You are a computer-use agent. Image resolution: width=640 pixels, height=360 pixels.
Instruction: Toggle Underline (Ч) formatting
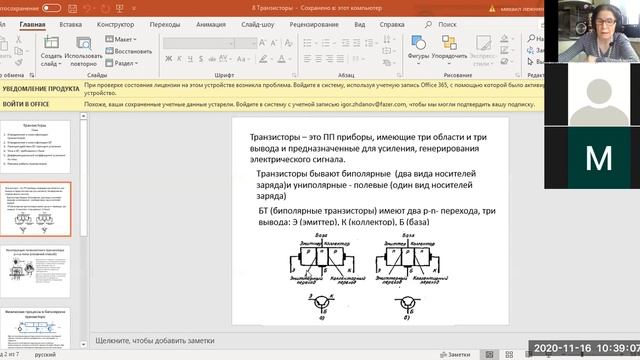190,59
